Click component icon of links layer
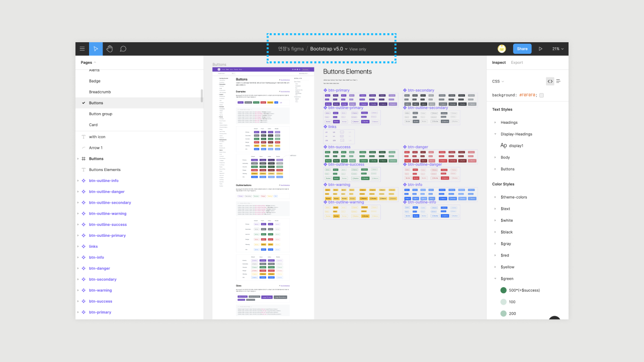The width and height of the screenshot is (644, 362). (84, 246)
